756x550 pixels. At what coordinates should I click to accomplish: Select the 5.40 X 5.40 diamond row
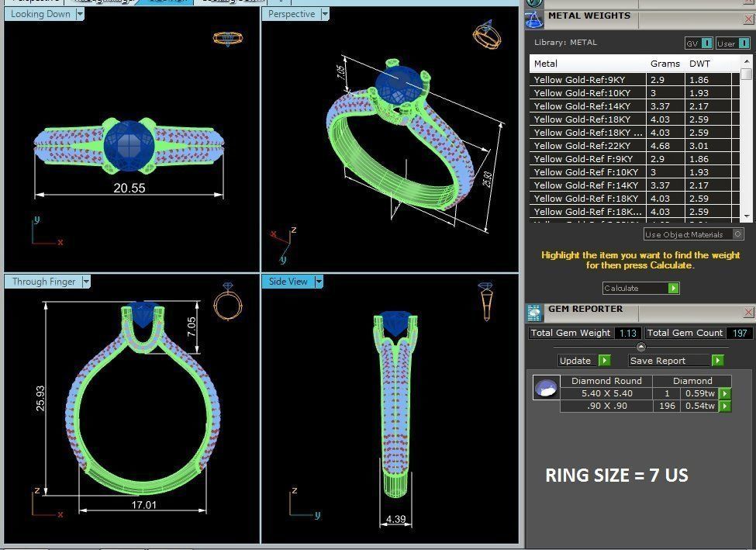click(646, 393)
